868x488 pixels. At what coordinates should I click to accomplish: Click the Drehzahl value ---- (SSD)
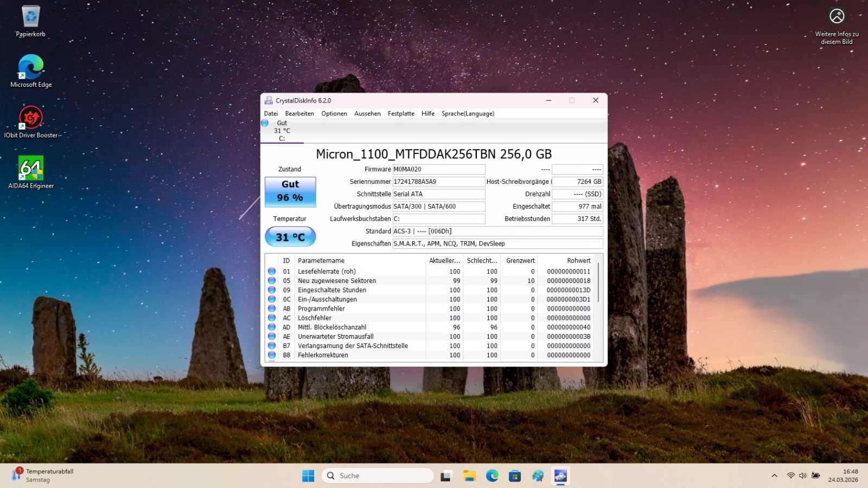[577, 194]
